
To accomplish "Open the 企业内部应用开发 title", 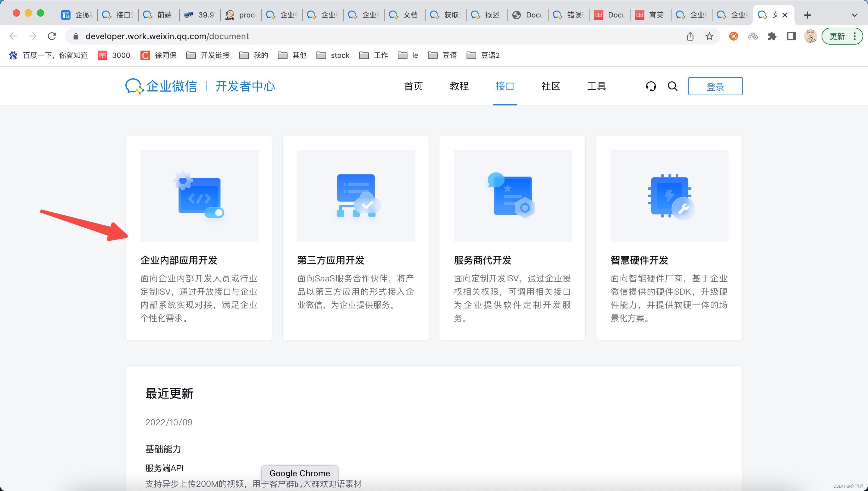I will 179,260.
